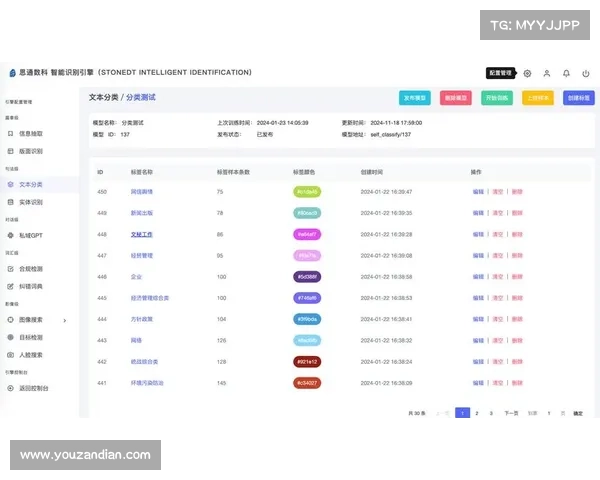Click the 2024-01-23 14:05:39 training time
Viewport: 600px width, 480px height.
pyautogui.click(x=282, y=123)
